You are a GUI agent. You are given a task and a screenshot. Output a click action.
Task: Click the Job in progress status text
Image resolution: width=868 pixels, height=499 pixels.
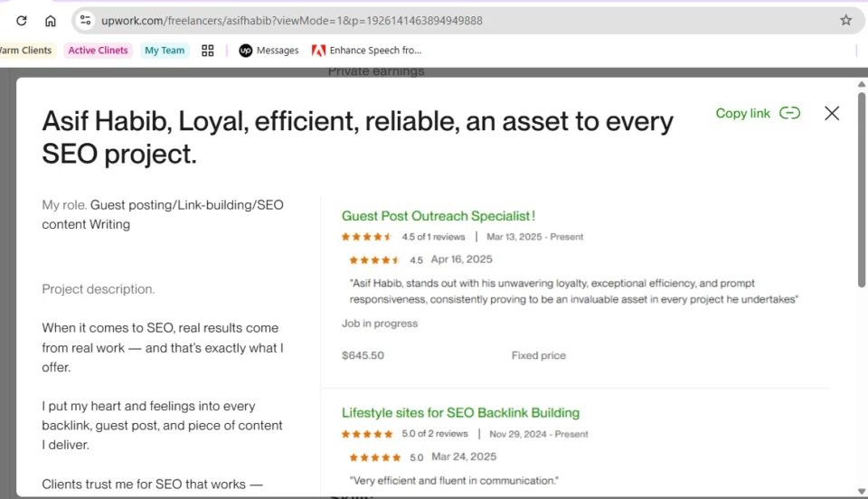point(379,323)
